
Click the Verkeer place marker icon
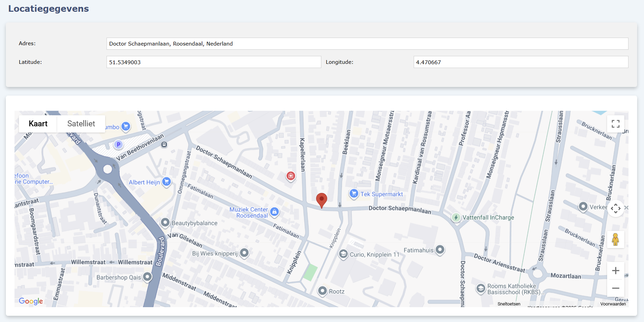click(x=583, y=206)
